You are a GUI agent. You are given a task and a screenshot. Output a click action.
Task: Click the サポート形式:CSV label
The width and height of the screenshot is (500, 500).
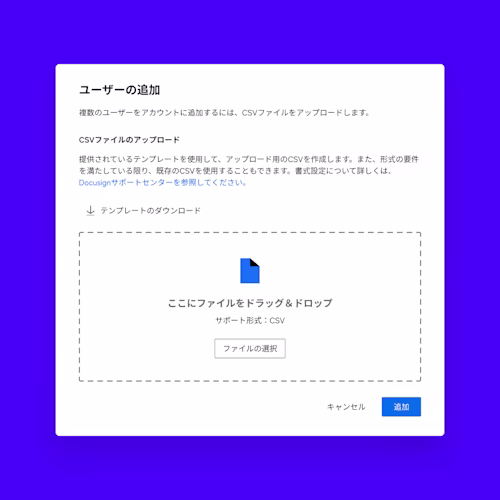[250, 321]
